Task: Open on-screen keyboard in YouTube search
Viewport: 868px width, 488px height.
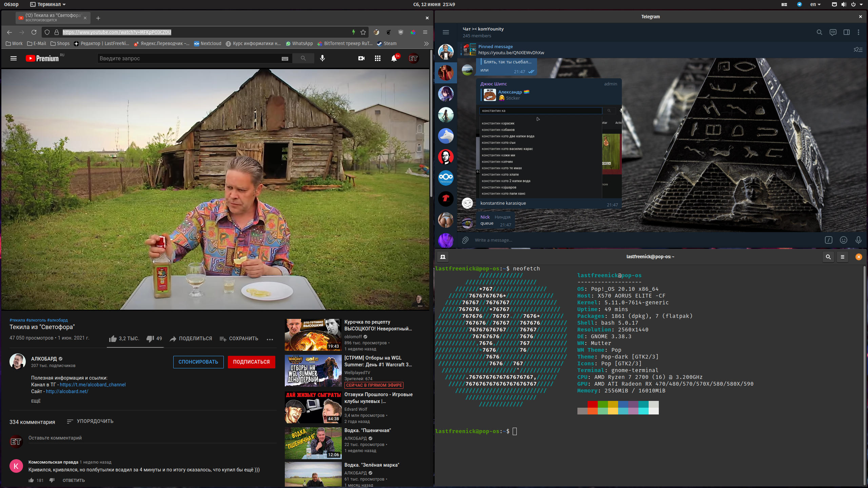Action: 285,59
